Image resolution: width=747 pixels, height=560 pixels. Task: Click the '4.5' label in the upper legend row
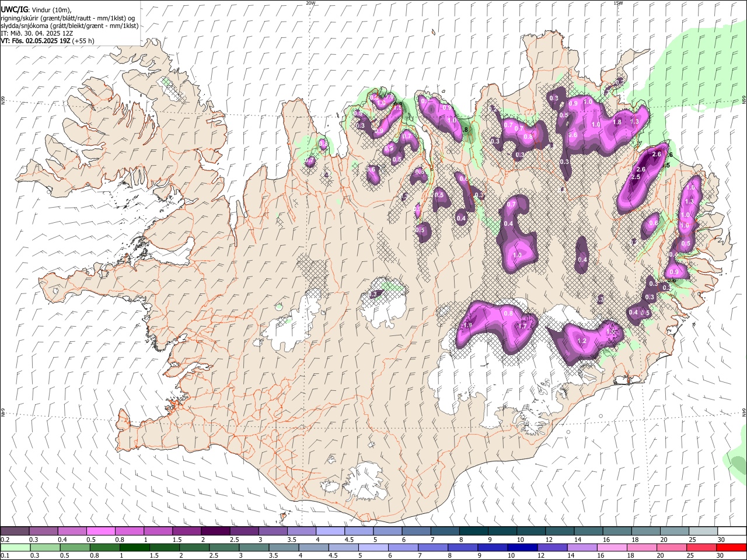pyautogui.click(x=349, y=540)
